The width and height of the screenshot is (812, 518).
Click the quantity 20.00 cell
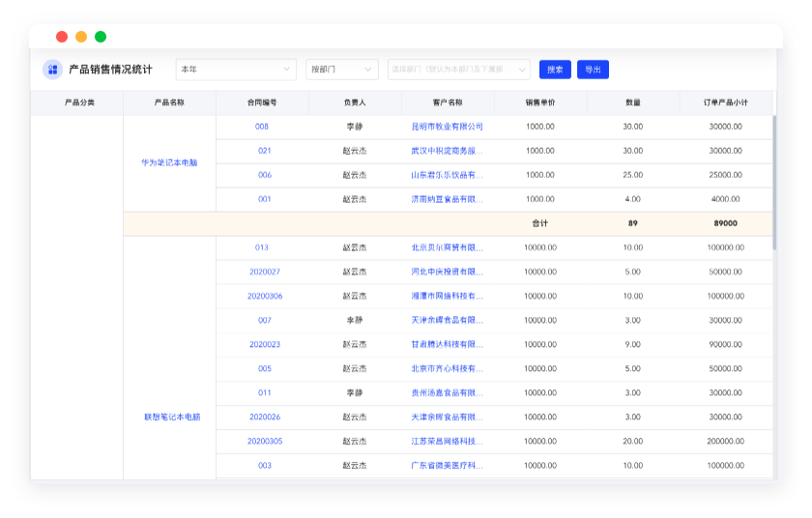(633, 441)
